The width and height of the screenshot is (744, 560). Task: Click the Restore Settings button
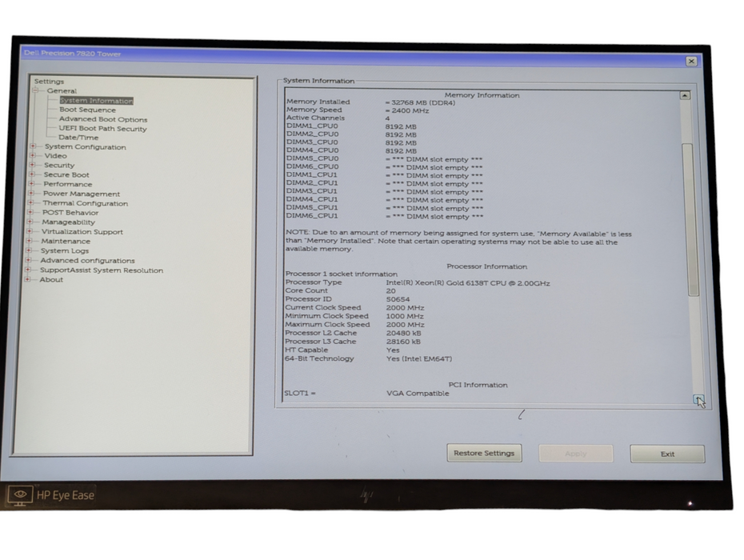(x=484, y=453)
